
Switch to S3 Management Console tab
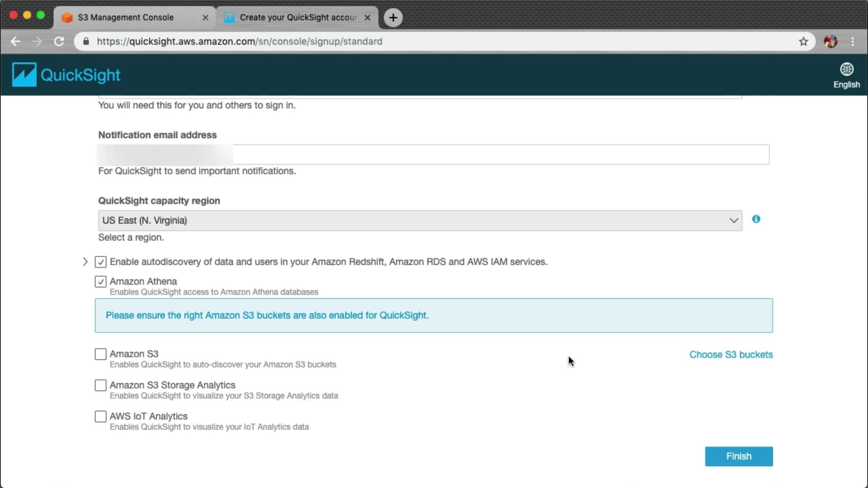coord(126,18)
